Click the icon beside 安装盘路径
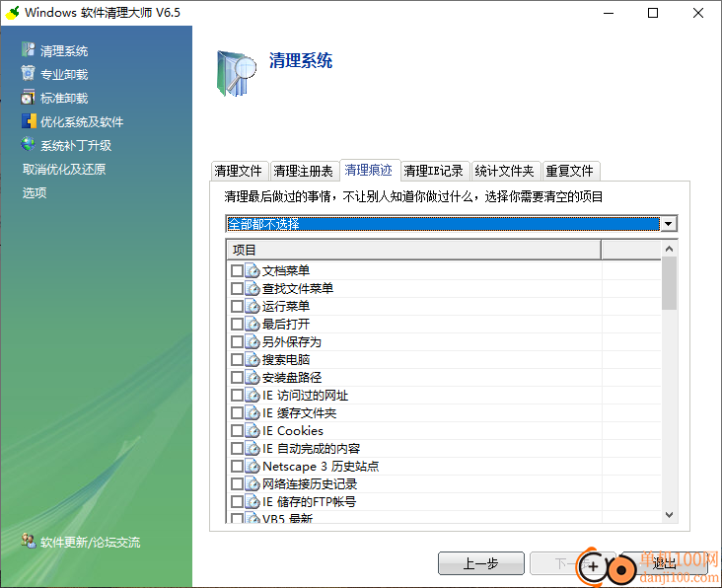722x588 pixels. (253, 378)
